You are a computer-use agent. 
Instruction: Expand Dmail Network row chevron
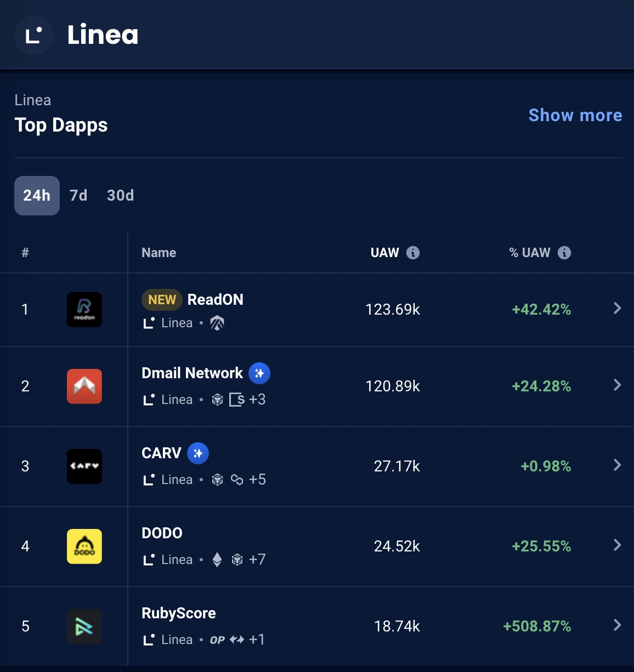tap(618, 385)
